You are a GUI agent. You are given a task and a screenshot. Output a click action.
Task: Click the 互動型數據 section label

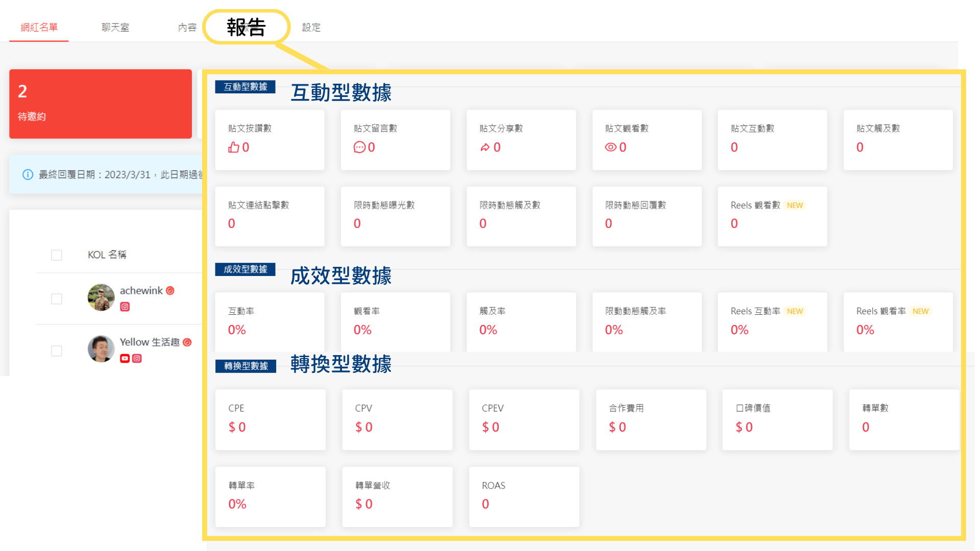point(245,87)
